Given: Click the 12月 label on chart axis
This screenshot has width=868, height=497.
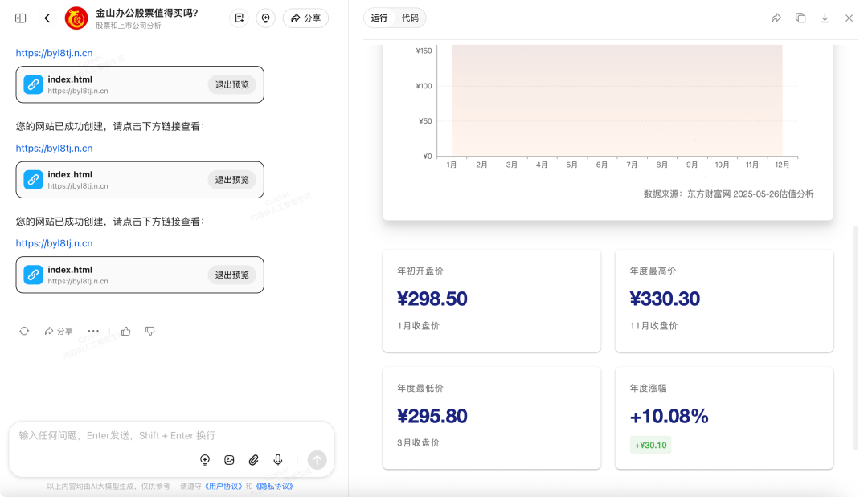Looking at the screenshot, I should (782, 165).
